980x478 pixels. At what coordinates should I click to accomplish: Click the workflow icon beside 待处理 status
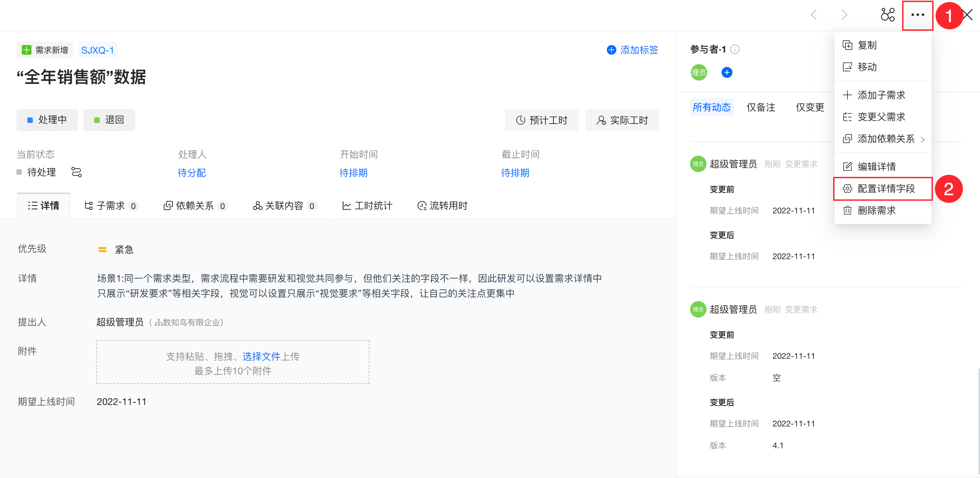[76, 172]
